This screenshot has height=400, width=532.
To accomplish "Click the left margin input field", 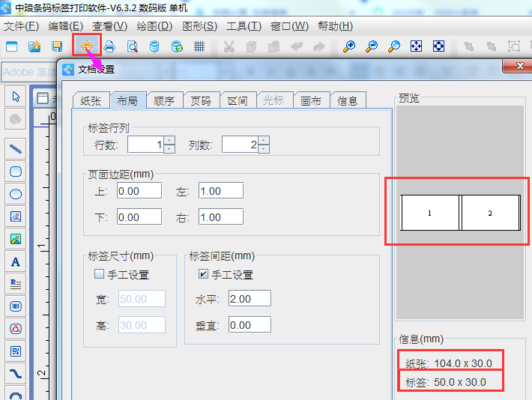I will coord(220,191).
